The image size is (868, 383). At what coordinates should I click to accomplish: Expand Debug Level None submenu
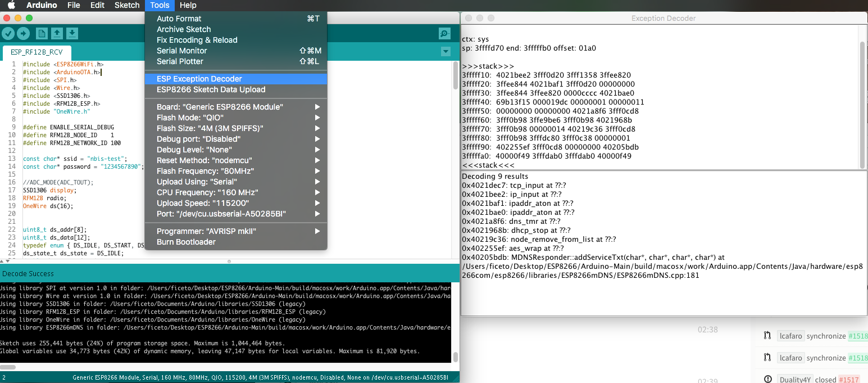pos(236,150)
